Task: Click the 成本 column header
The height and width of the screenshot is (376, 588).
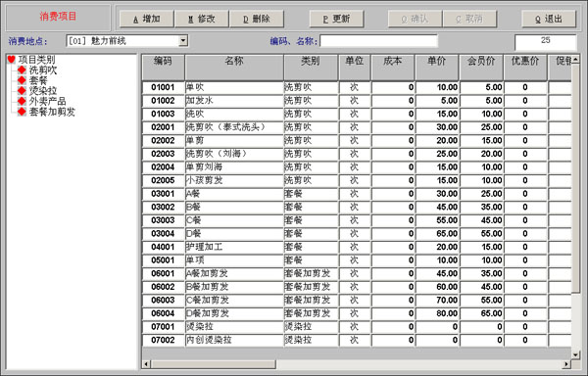Action: 393,67
